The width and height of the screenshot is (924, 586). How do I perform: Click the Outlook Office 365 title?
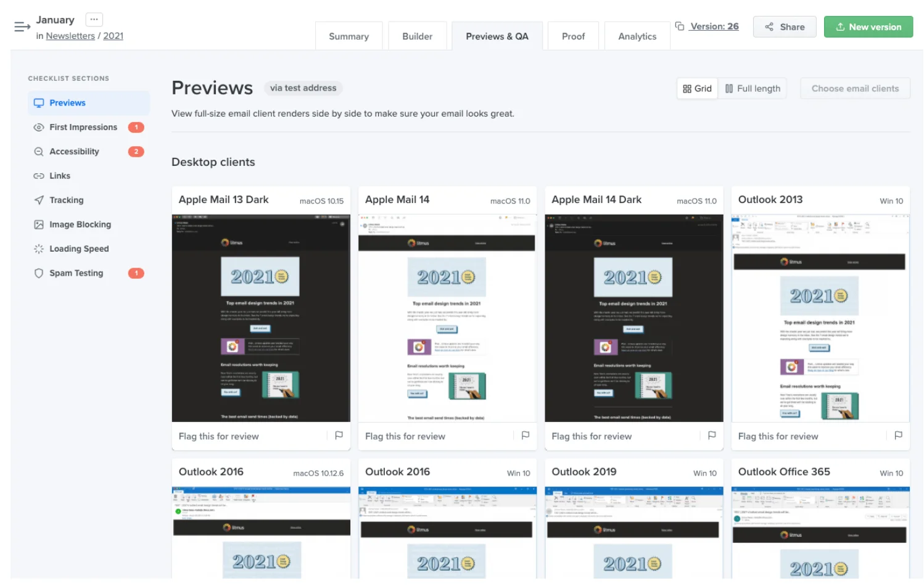[x=784, y=472]
